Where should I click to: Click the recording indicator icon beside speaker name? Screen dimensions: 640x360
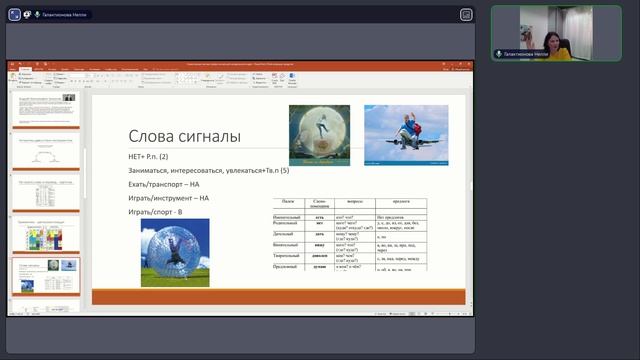(x=27, y=15)
